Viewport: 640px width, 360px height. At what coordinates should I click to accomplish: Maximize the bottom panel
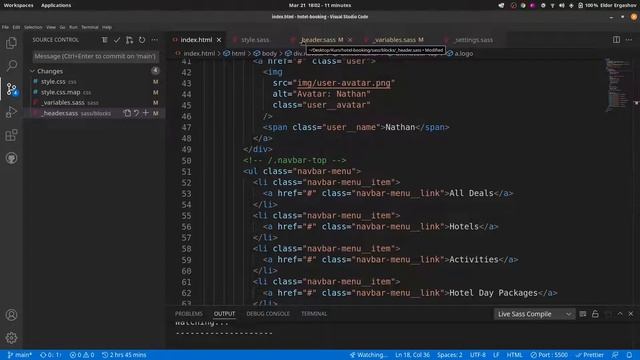pos(620,314)
